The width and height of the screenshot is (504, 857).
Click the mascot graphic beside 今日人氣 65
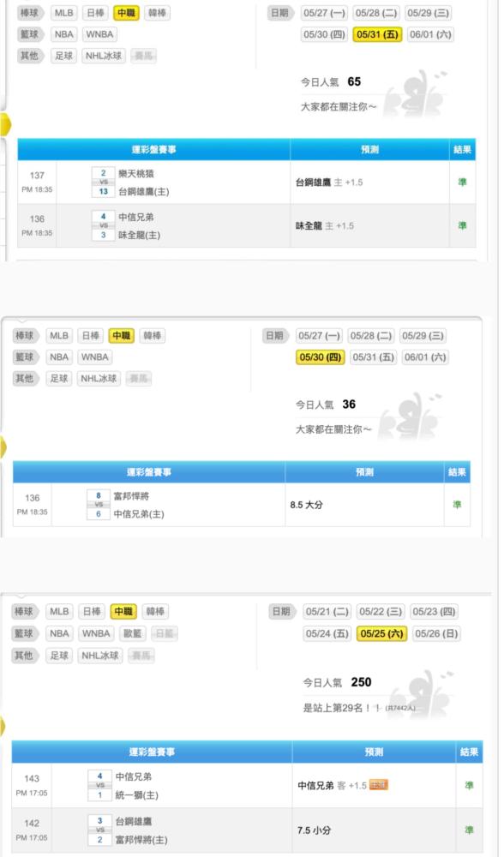[414, 93]
